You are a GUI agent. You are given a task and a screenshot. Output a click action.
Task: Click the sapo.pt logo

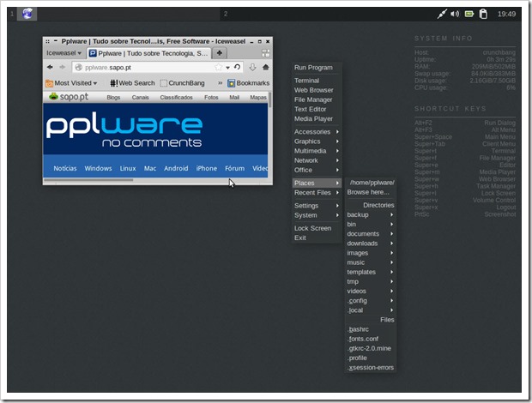(69, 97)
